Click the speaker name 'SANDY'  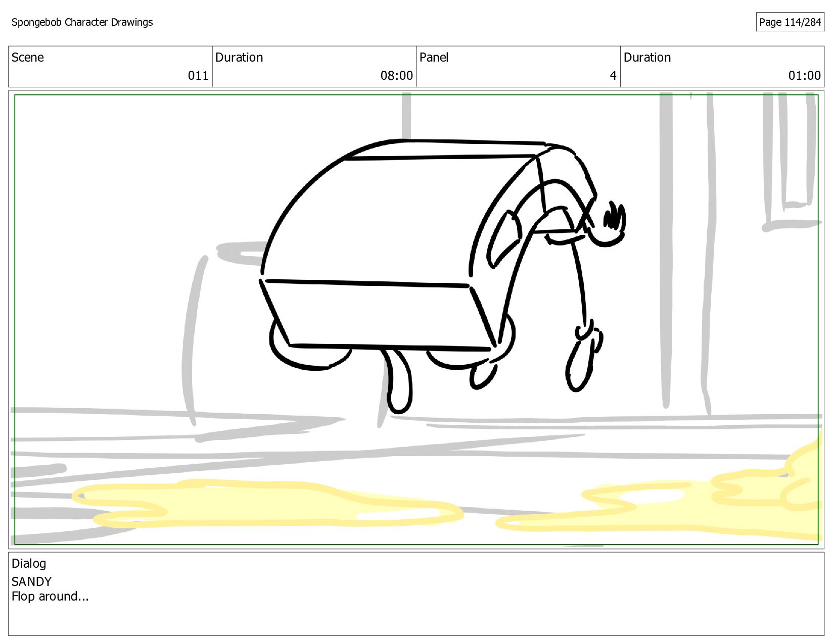[x=31, y=582]
